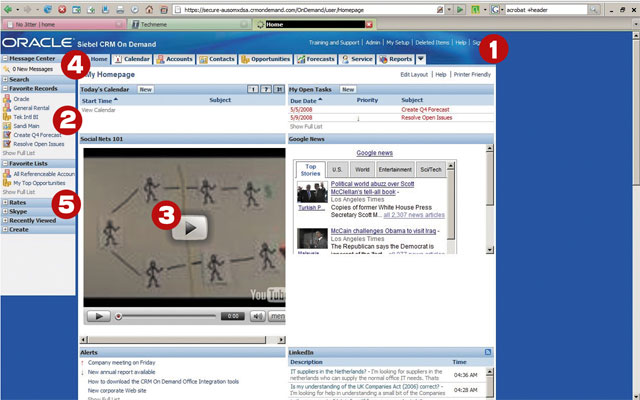Image resolution: width=640 pixels, height=400 pixels.
Task: Click the browser Reload icon
Action: tap(48, 9)
